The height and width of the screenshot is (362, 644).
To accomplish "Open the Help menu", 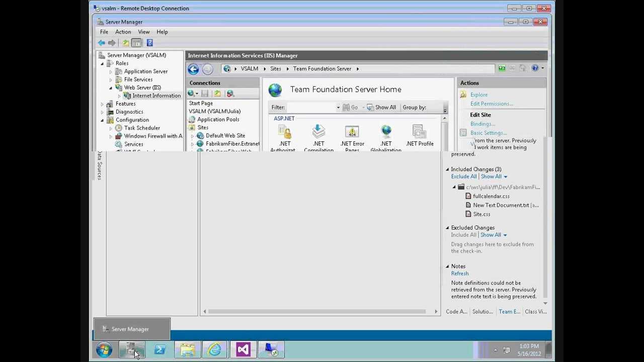I will point(162,32).
